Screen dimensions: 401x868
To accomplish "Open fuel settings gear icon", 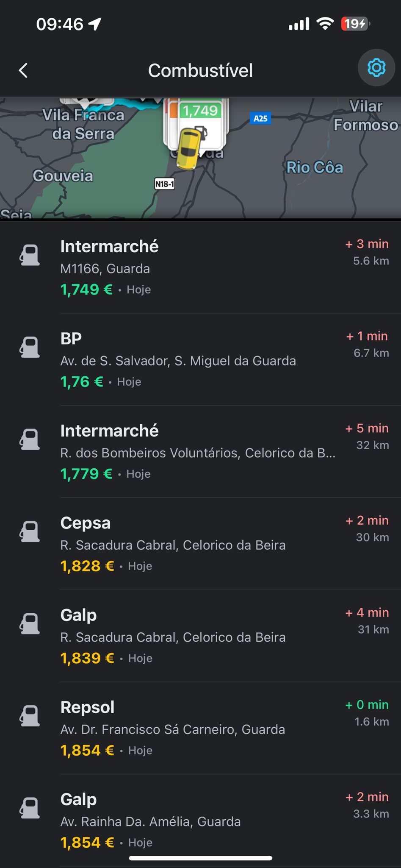I will [376, 68].
